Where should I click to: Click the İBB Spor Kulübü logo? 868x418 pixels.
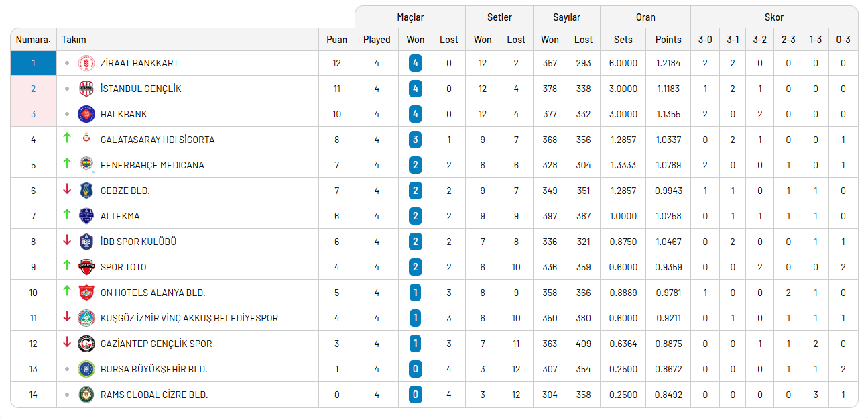(x=87, y=242)
